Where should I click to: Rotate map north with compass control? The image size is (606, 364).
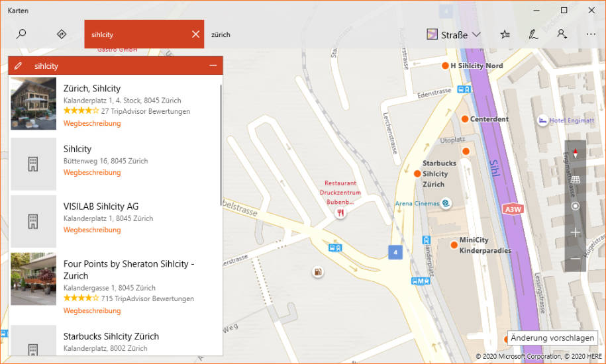point(575,154)
